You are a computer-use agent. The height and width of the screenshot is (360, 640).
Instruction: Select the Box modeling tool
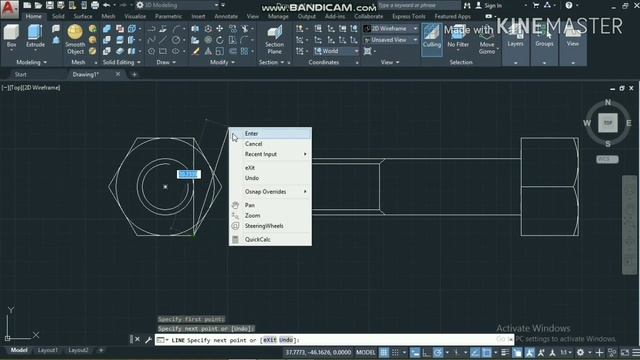point(11,36)
